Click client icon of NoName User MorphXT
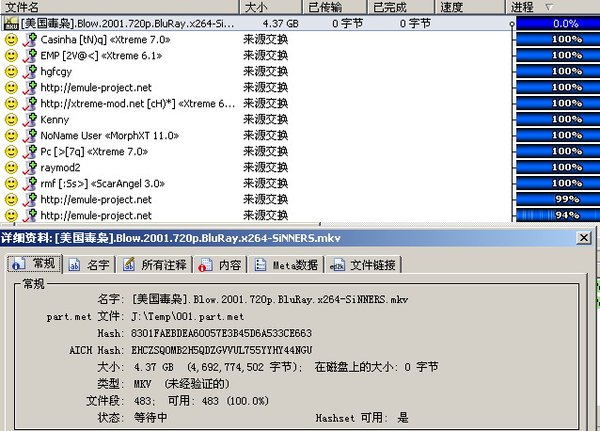 coord(30,136)
